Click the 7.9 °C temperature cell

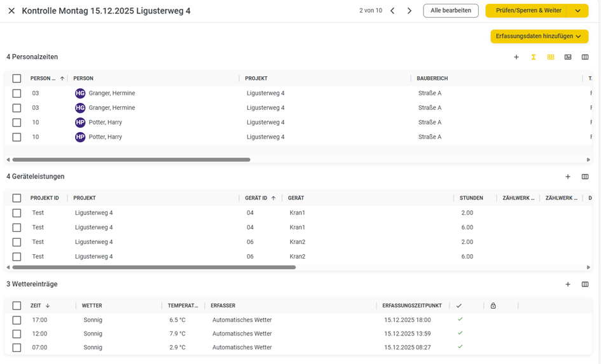[177, 334]
